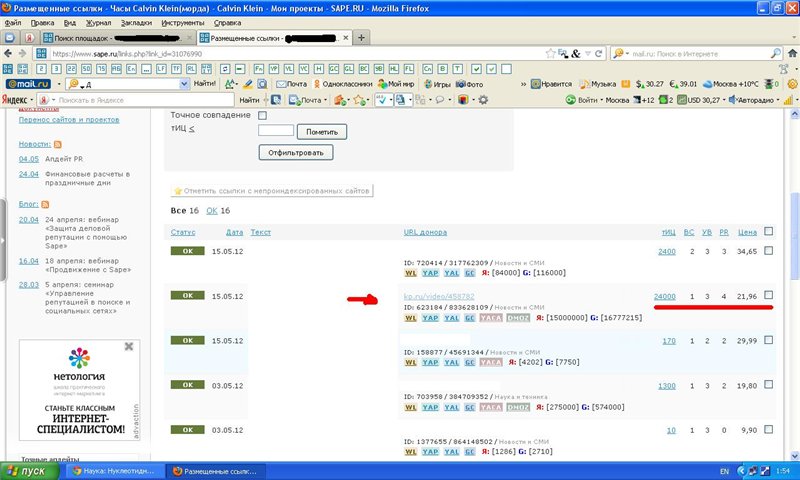Click Отметить ссылки с непроиндексированных сайтов
The image size is (800, 480).
[x=271, y=191]
